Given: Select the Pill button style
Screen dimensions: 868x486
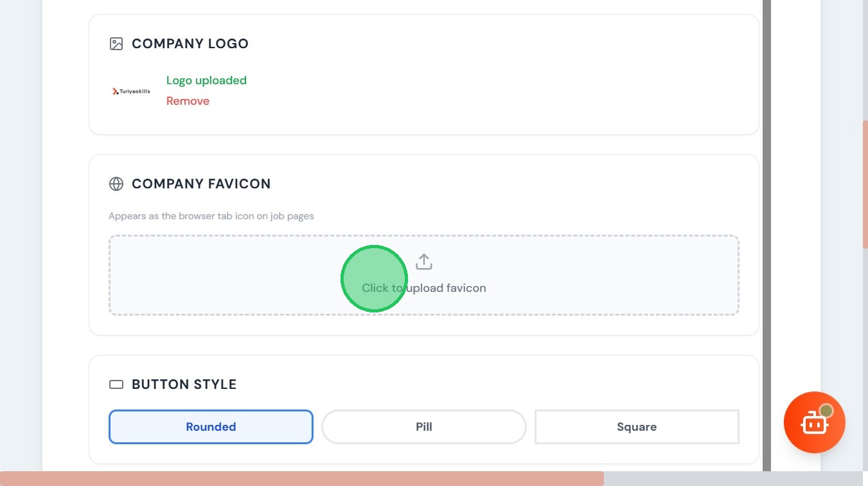Looking at the screenshot, I should pos(424,427).
